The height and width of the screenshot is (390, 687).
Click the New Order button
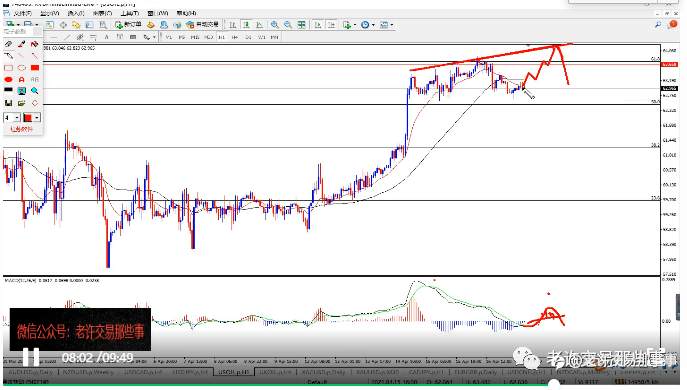pyautogui.click(x=128, y=25)
